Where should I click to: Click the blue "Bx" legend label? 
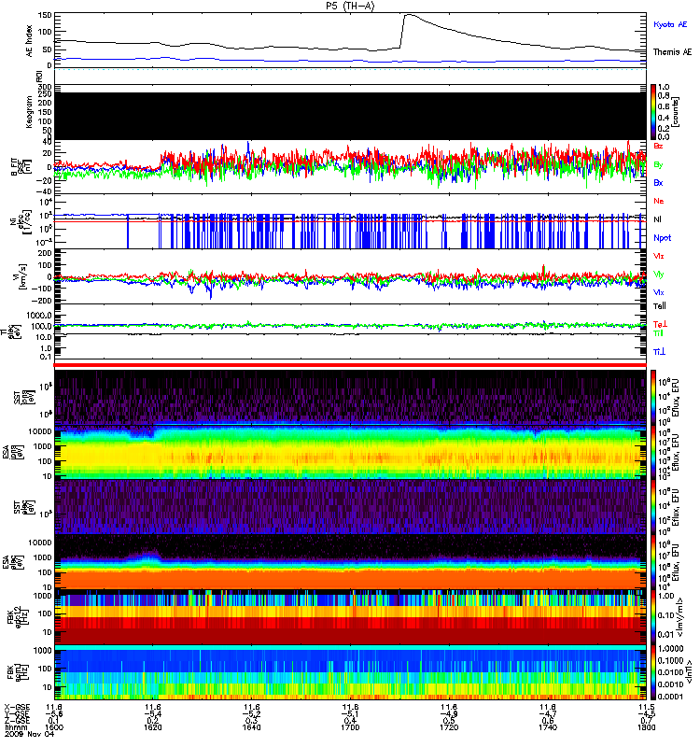pos(658,182)
